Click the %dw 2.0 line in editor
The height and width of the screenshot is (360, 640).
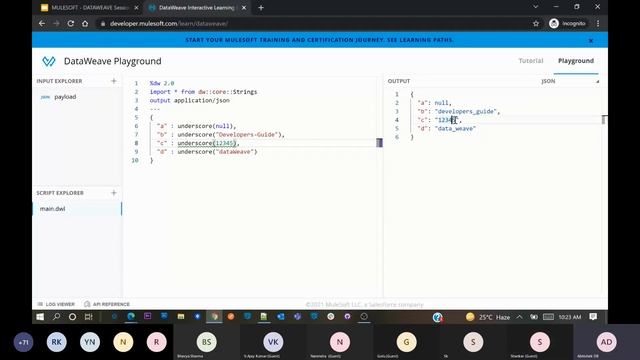coord(162,83)
